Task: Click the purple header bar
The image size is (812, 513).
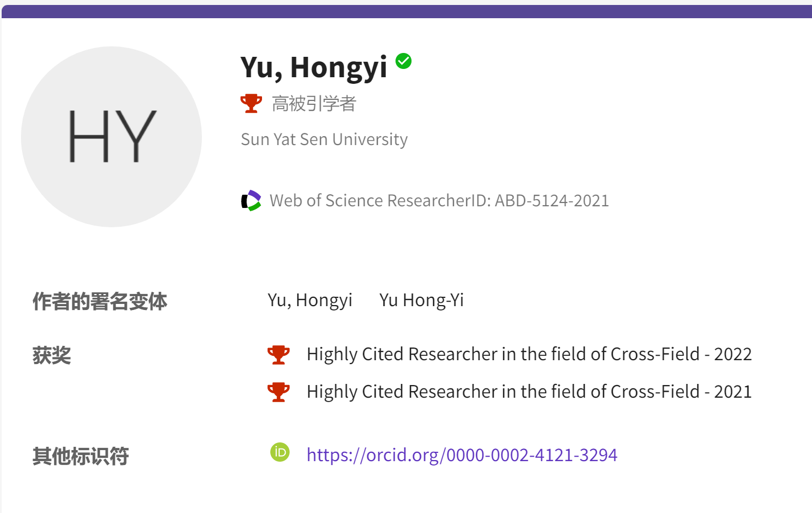Action: (406, 12)
